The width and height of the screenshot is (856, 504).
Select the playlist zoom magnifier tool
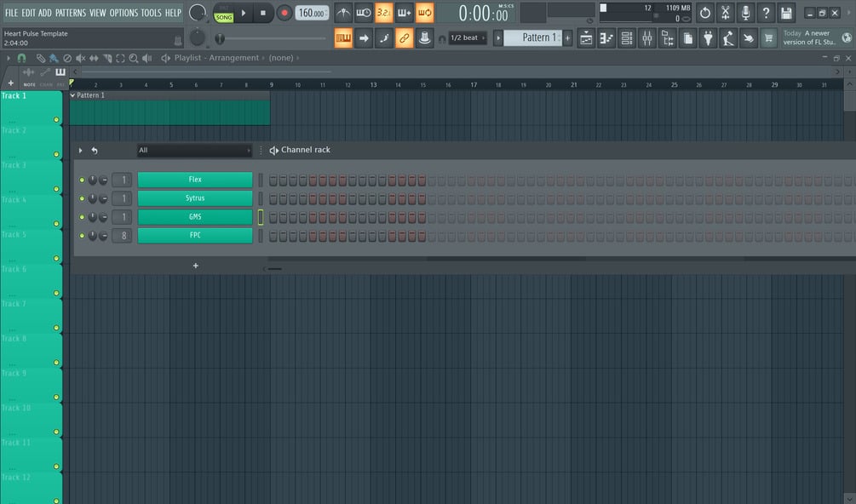(x=133, y=58)
